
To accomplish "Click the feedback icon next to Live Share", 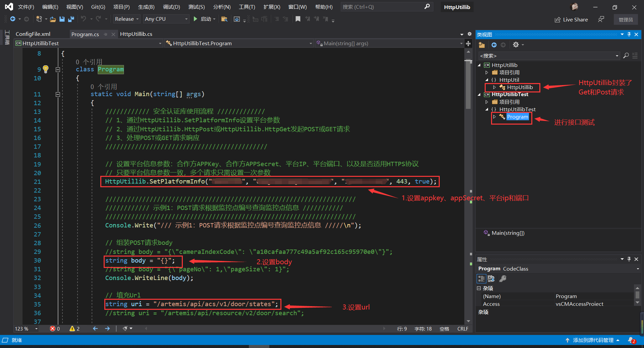I will point(601,19).
